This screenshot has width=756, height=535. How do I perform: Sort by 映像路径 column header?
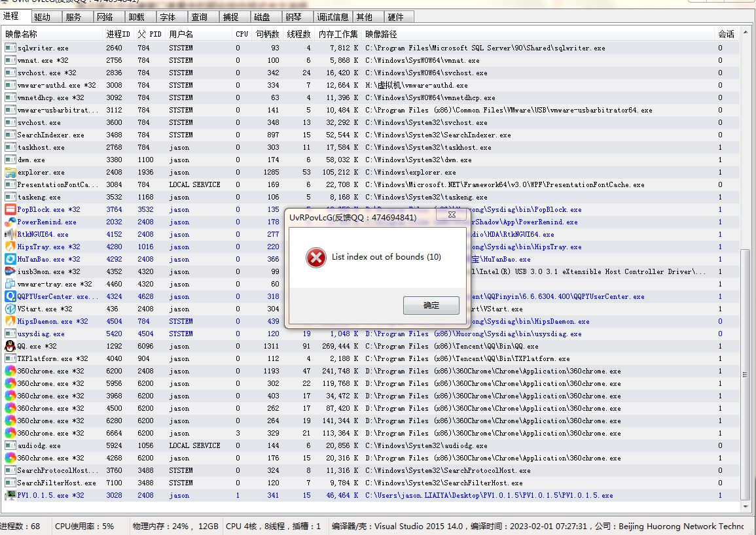pyautogui.click(x=537, y=34)
